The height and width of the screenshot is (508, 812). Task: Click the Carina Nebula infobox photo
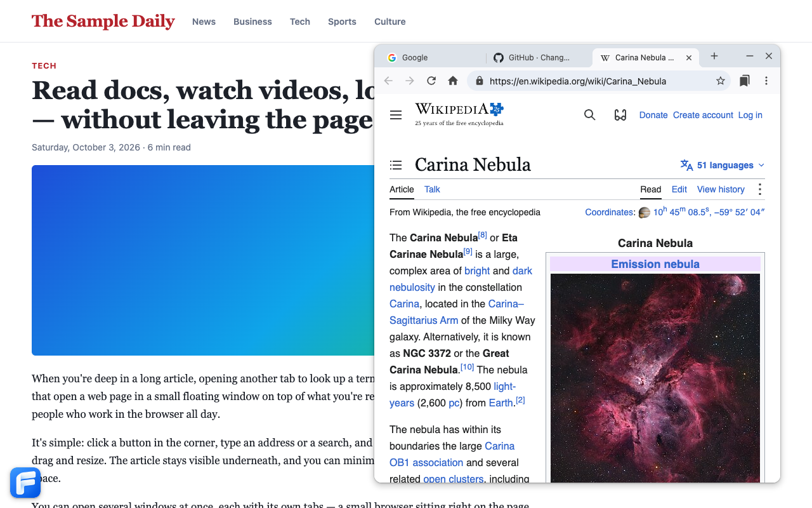(655, 378)
